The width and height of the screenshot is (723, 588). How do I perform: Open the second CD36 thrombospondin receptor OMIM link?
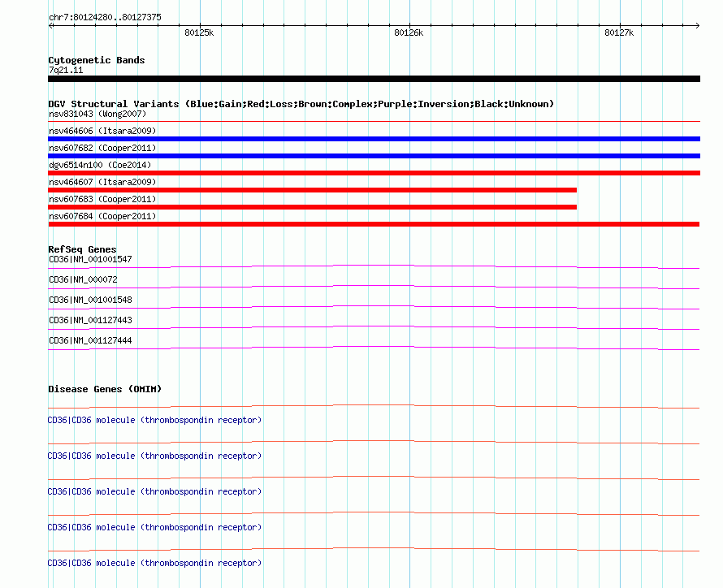154,456
